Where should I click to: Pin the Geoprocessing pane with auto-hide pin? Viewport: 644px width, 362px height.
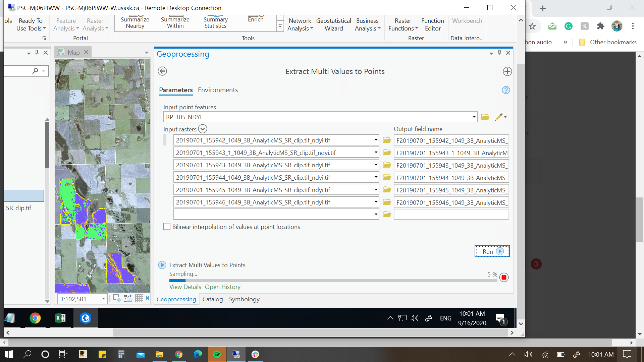point(499,53)
